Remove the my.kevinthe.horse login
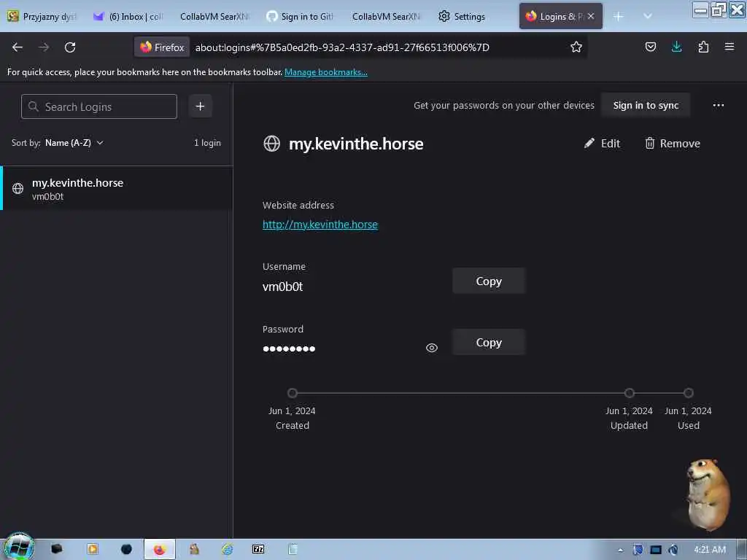 click(x=672, y=144)
